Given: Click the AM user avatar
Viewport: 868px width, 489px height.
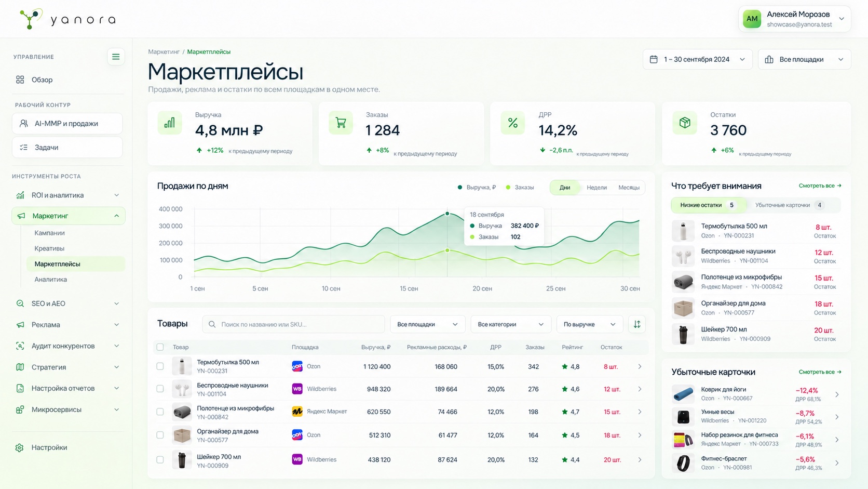Looking at the screenshot, I should pyautogui.click(x=752, y=19).
